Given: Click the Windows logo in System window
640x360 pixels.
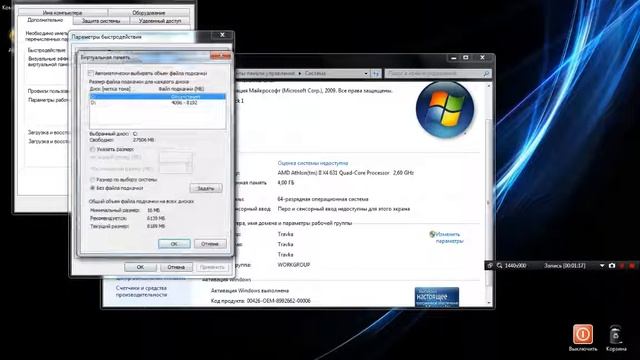Looking at the screenshot, I should click(445, 109).
